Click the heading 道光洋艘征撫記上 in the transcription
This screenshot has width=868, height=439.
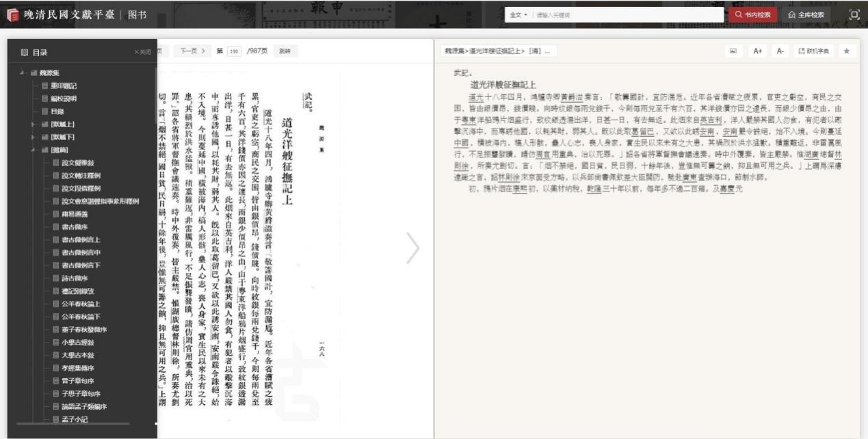503,85
